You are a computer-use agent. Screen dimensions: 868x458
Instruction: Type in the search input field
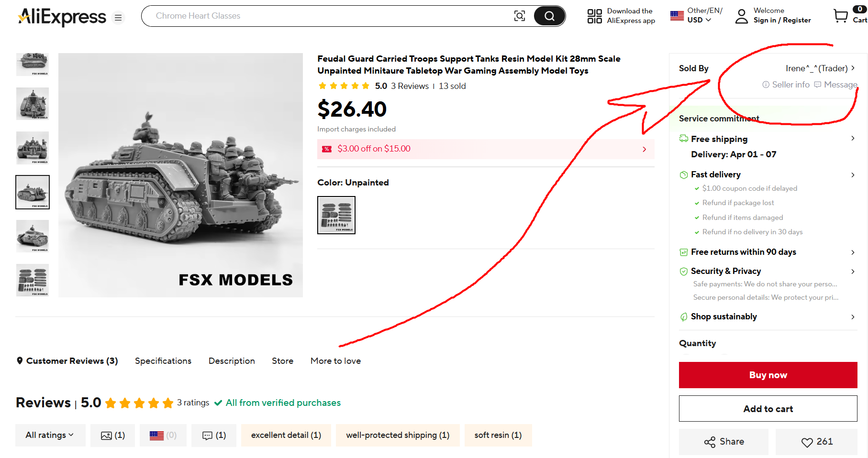point(325,16)
